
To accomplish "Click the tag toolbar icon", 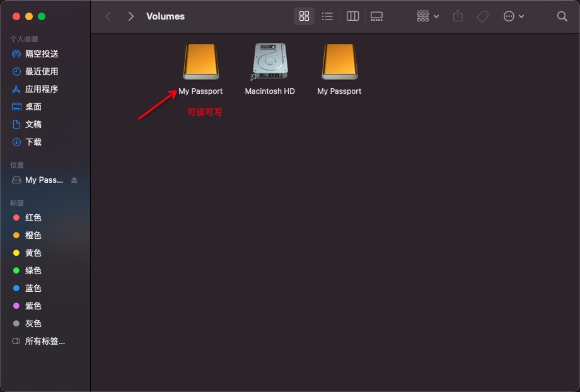I will pos(483,16).
